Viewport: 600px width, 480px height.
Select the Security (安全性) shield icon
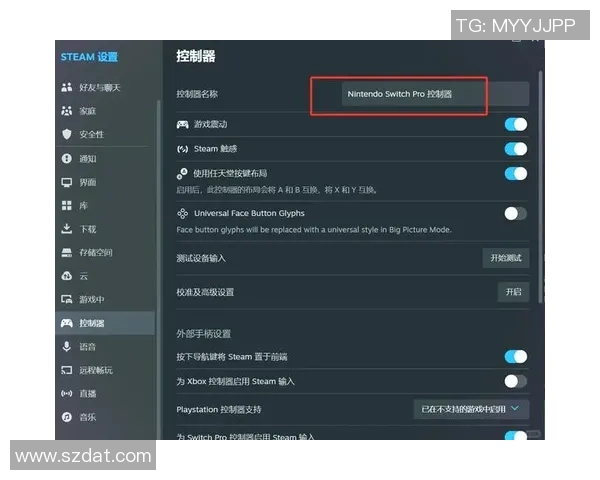pyautogui.click(x=67, y=134)
